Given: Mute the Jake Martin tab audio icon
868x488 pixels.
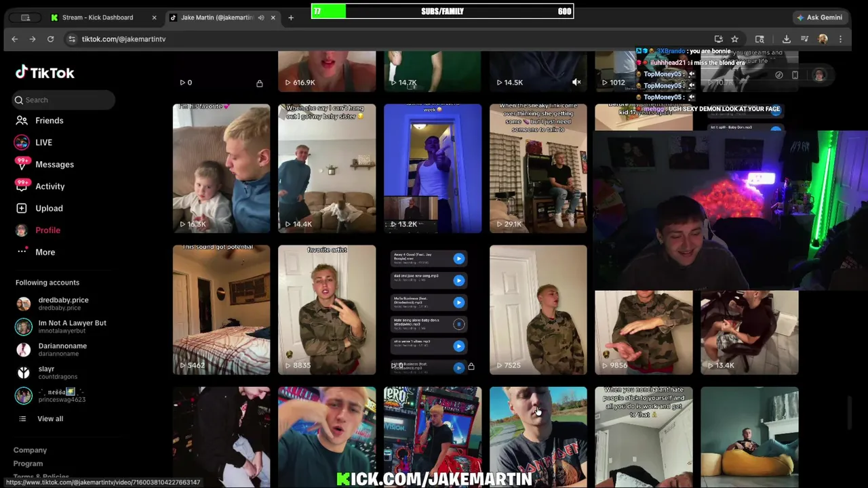Looking at the screenshot, I should point(261,18).
